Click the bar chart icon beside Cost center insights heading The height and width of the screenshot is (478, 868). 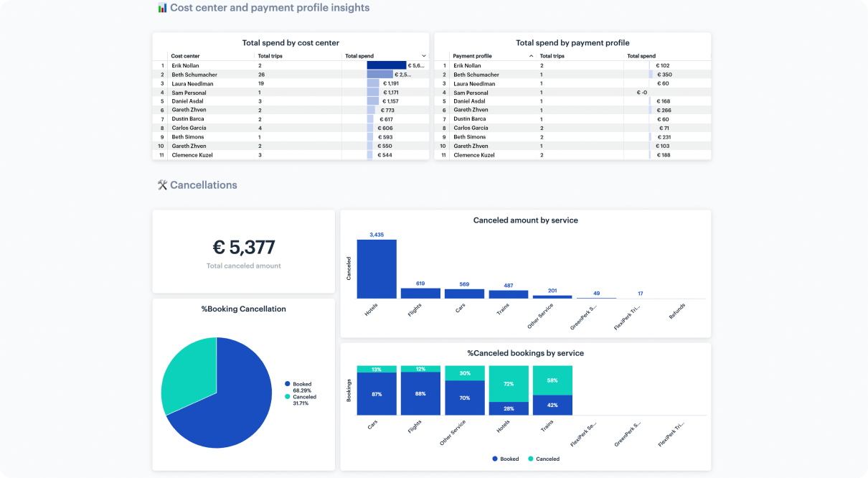coord(162,8)
